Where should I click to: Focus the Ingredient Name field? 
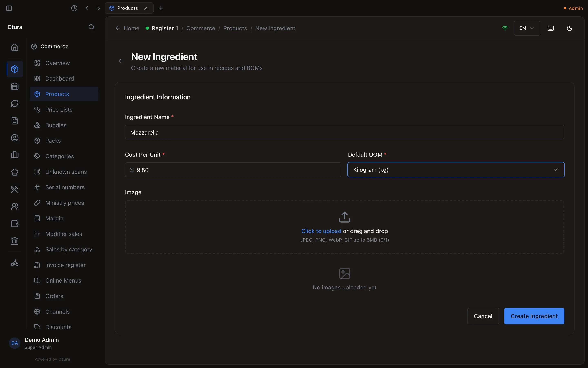coord(344,132)
